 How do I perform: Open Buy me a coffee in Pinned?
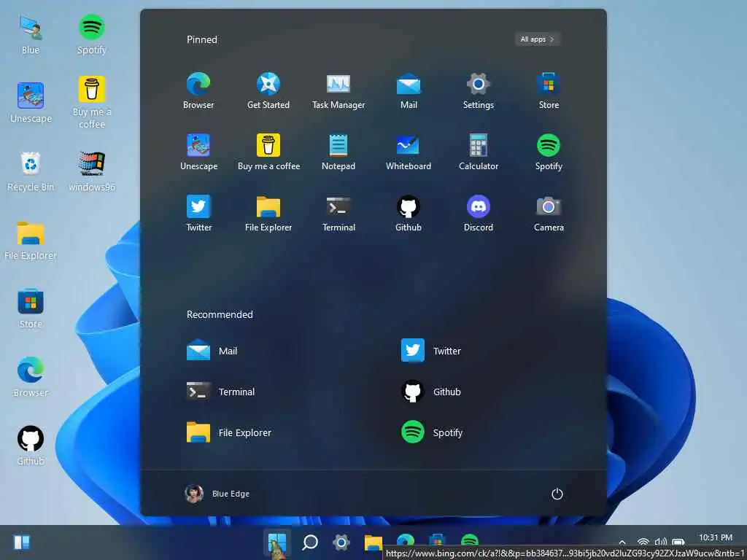click(268, 152)
